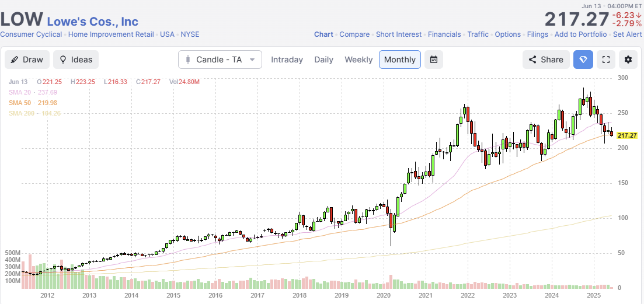Select the Monthly timeframe
This screenshot has height=304, width=644.
tap(400, 60)
